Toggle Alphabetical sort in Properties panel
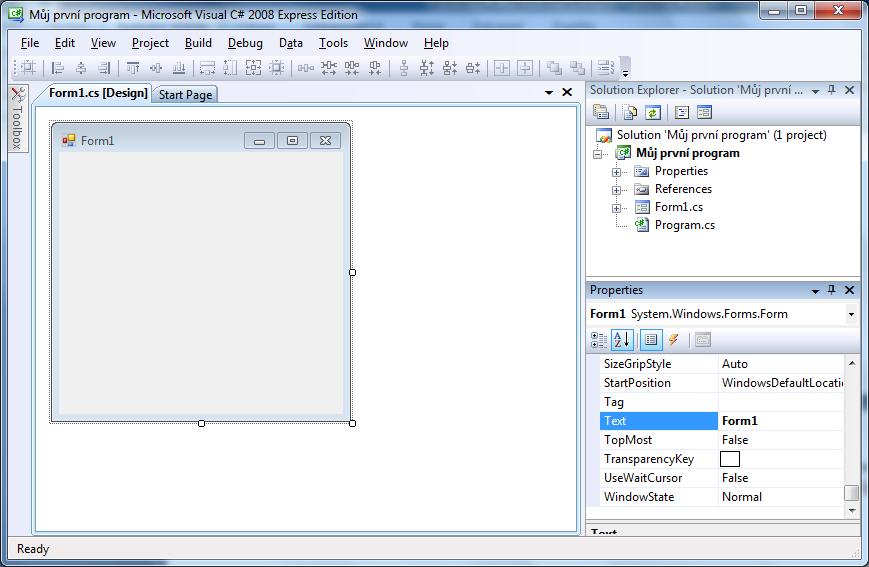 [x=622, y=340]
